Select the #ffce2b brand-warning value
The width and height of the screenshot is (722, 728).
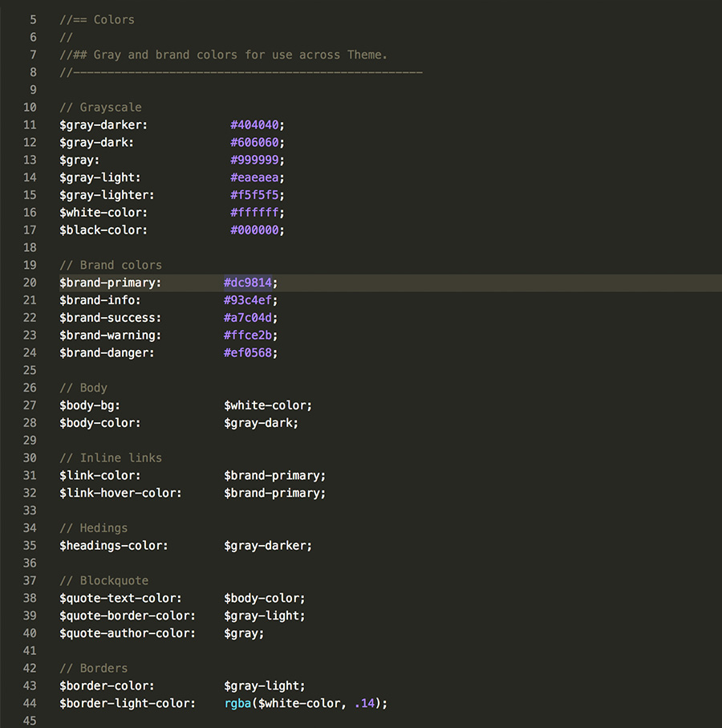click(x=249, y=335)
